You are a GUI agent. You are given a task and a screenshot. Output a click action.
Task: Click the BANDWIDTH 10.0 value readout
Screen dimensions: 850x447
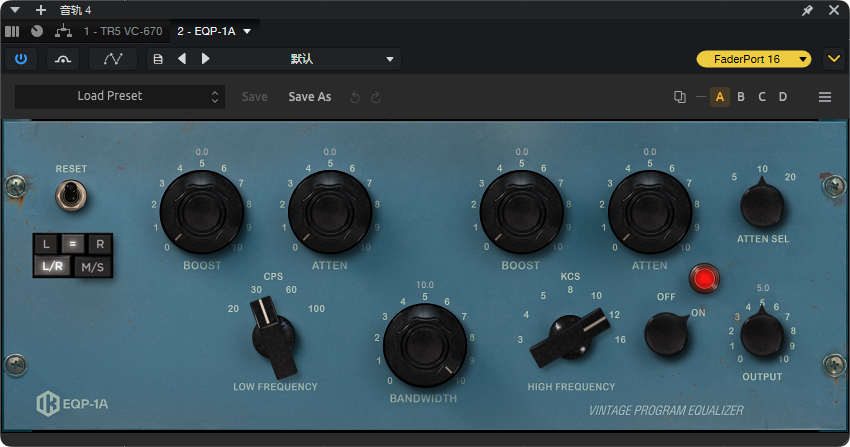tap(425, 285)
